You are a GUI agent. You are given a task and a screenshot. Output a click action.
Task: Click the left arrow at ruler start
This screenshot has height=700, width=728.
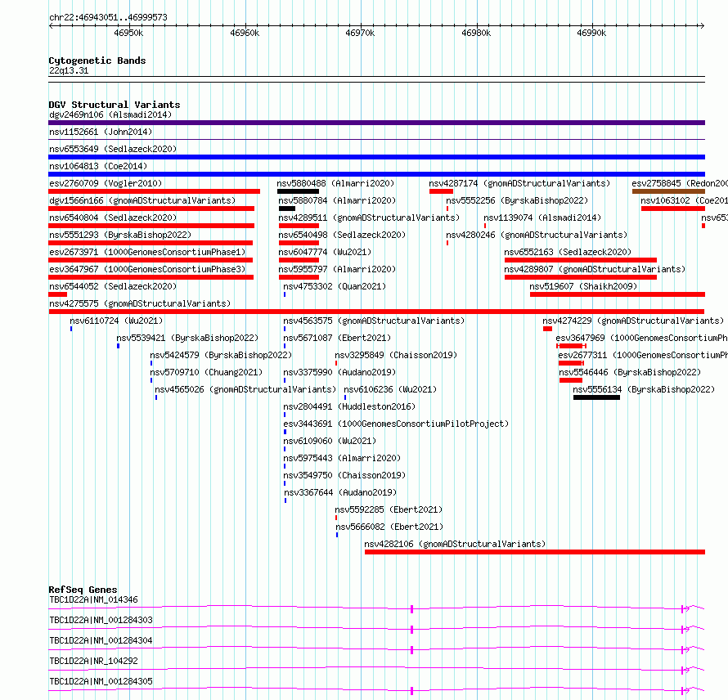[x=52, y=25]
